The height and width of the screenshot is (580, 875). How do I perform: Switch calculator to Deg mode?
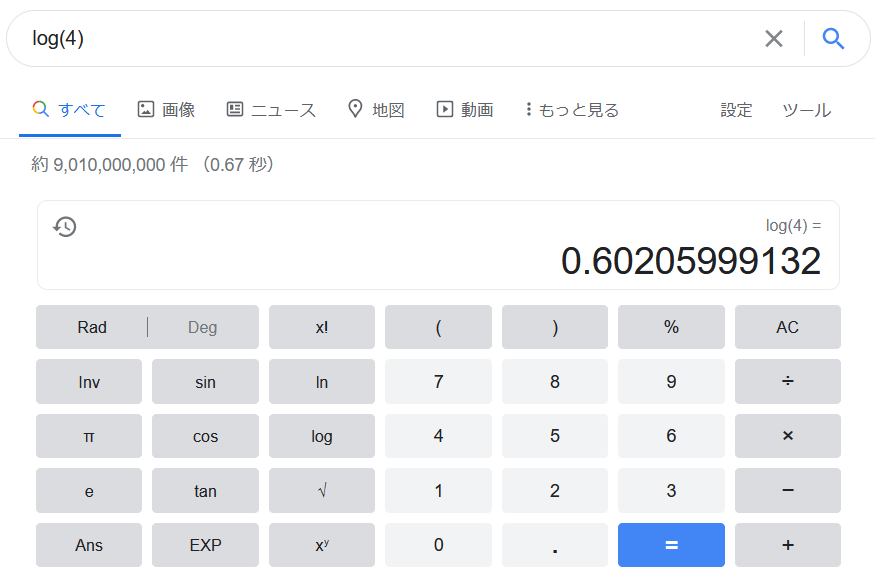pos(203,327)
